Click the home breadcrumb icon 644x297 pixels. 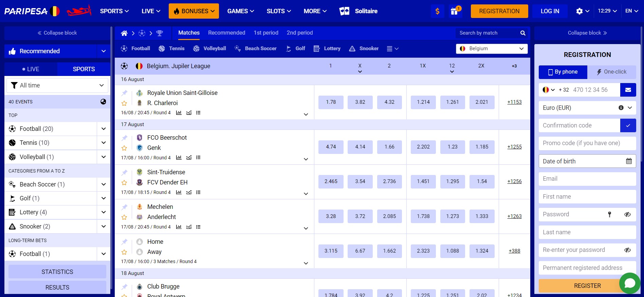(x=124, y=33)
